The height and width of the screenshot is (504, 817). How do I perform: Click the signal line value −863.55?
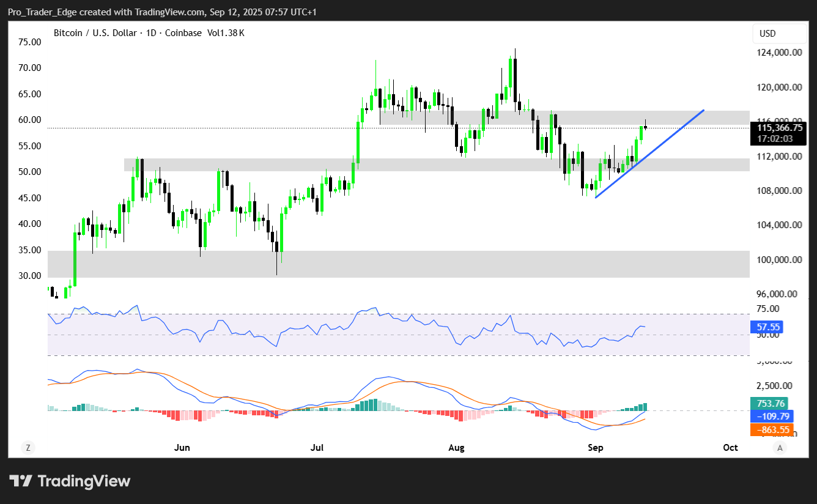[x=773, y=430]
